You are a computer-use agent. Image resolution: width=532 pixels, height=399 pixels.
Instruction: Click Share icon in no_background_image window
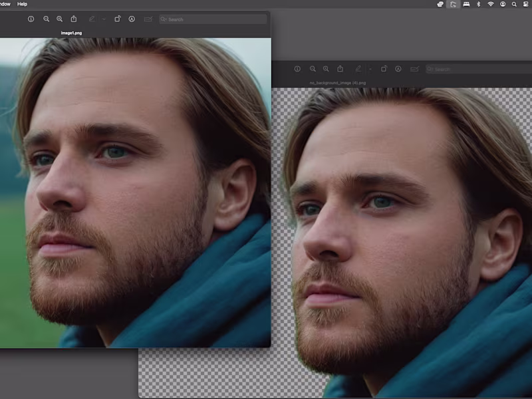coord(340,69)
